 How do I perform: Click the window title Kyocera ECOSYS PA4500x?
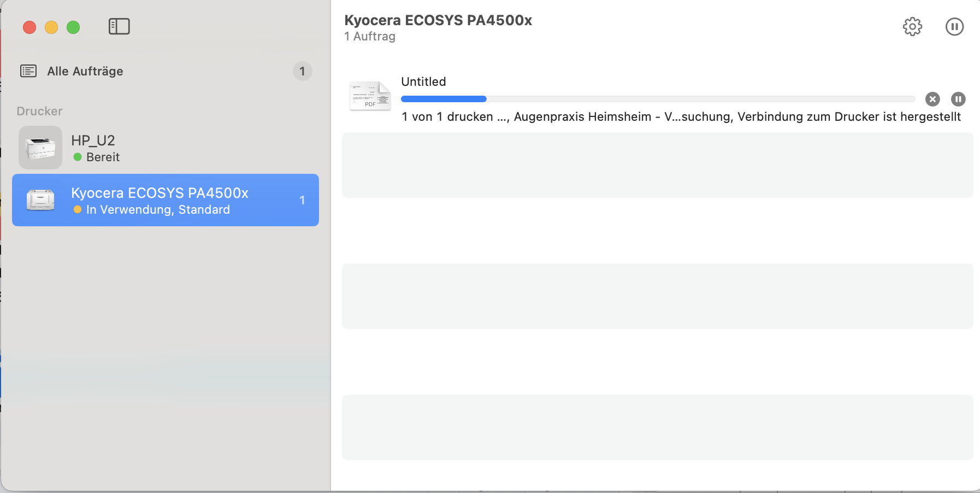coord(438,20)
